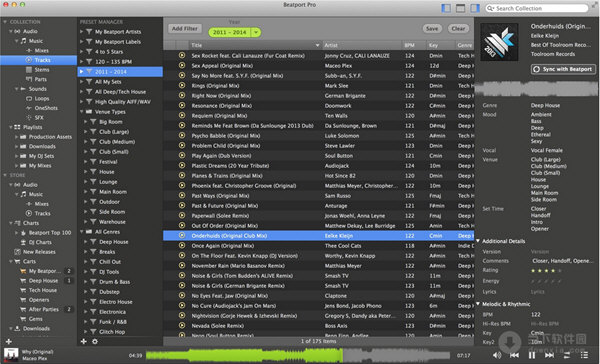Play preview of Requiem (Original Mix) row
Screen dimensions: 600x364
(182, 116)
